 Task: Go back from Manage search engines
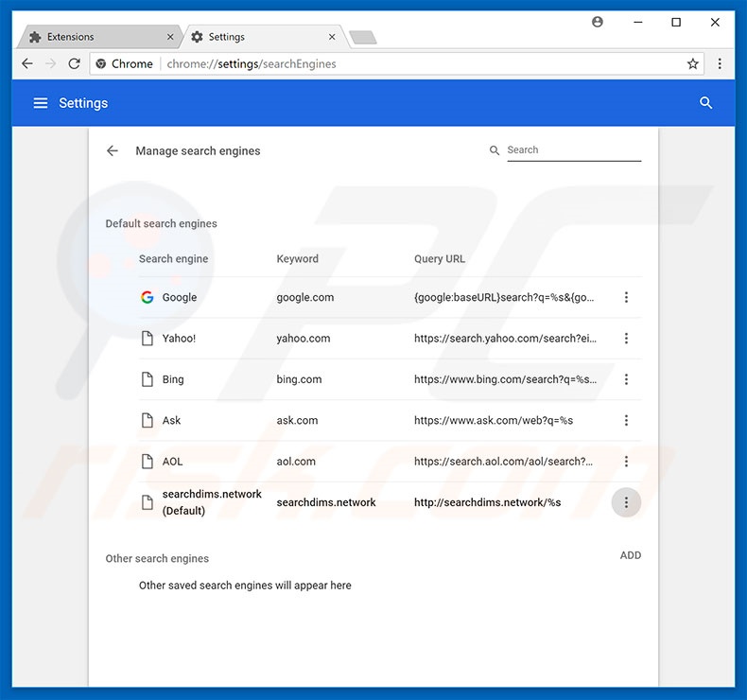112,151
